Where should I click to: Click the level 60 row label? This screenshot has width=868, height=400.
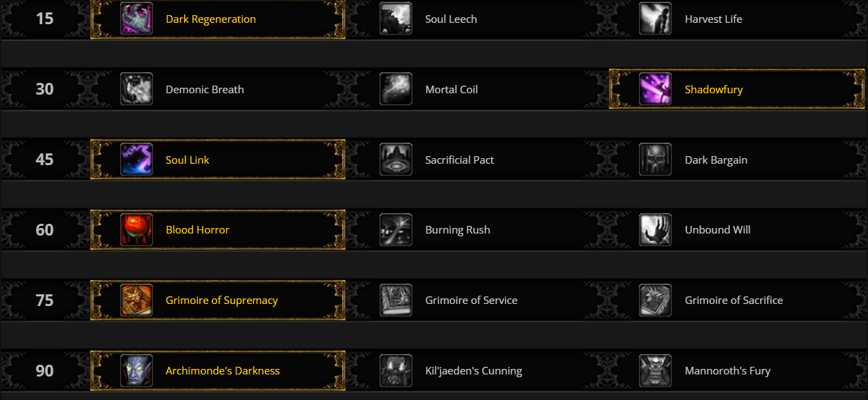pos(44,229)
